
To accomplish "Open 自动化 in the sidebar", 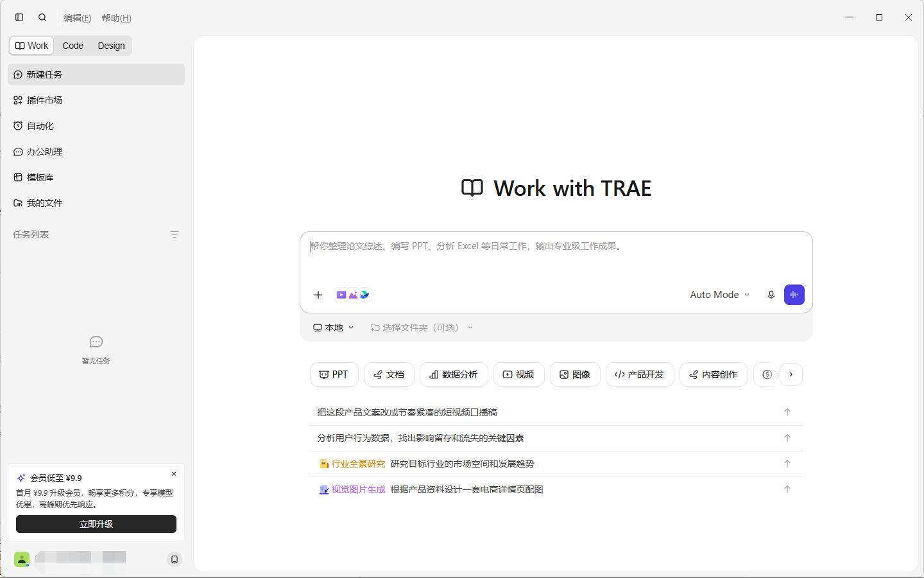I will (x=96, y=126).
